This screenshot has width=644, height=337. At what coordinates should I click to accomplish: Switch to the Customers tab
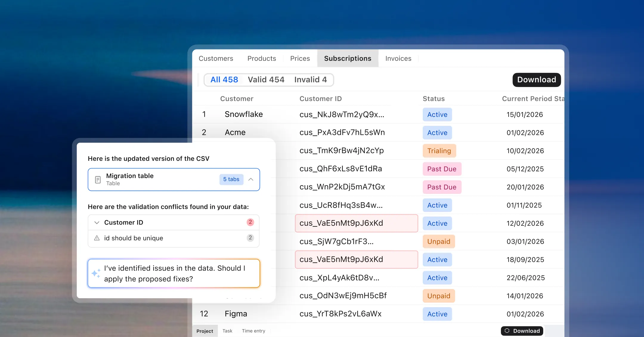(216, 58)
